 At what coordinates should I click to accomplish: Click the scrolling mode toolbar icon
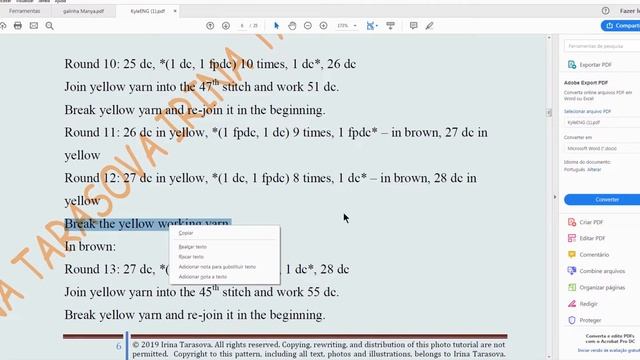[x=390, y=26]
